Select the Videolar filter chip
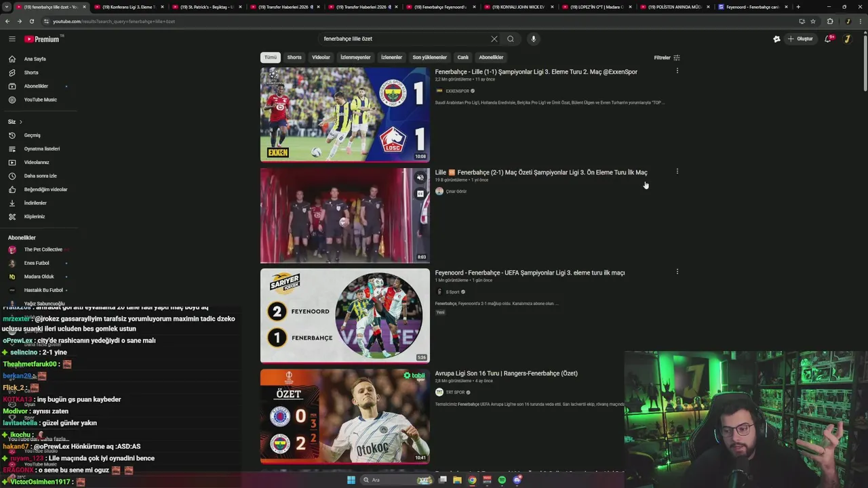The width and height of the screenshot is (868, 488). point(321,58)
